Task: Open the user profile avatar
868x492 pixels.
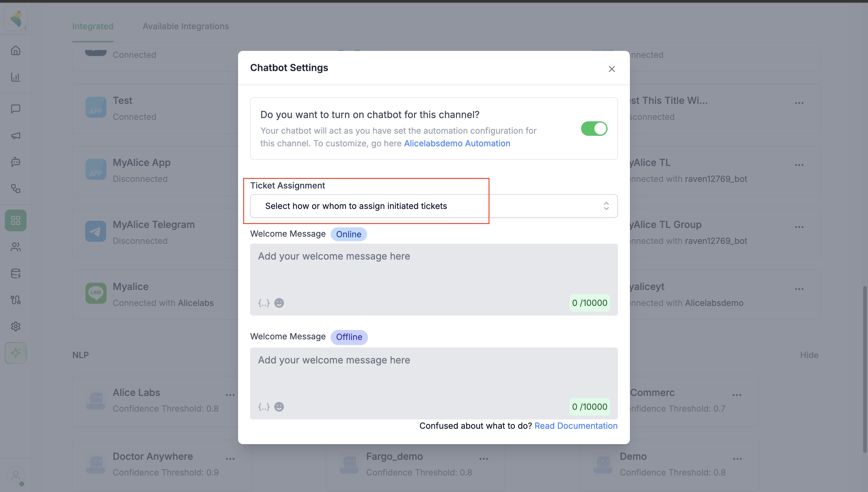Action: [x=16, y=476]
